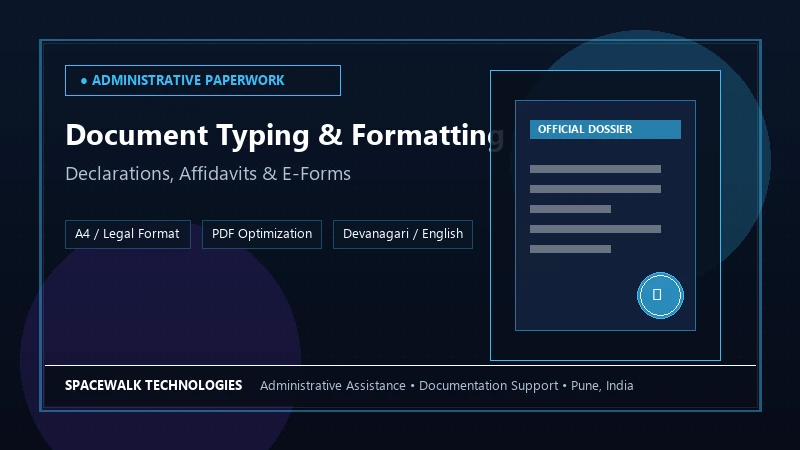The width and height of the screenshot is (800, 450).
Task: Click the dossier document illustration
Action: pos(605,215)
